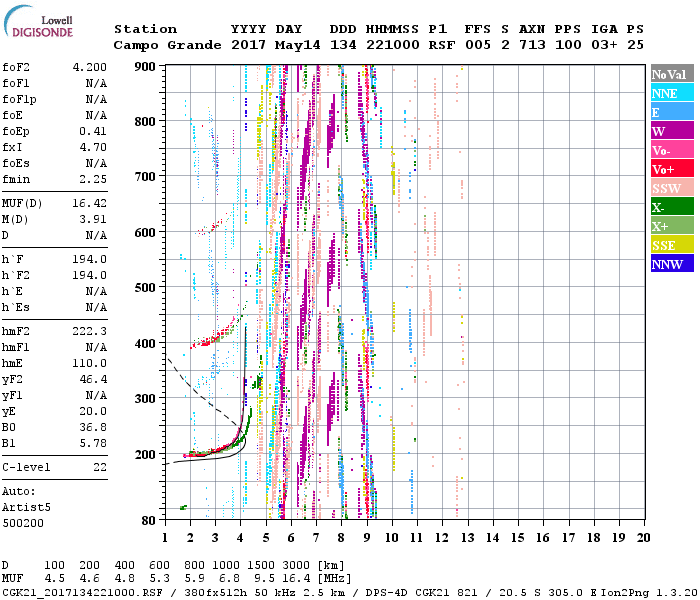Click the MUF(D) value 16.42
The image size is (700, 600).
[x=90, y=203]
